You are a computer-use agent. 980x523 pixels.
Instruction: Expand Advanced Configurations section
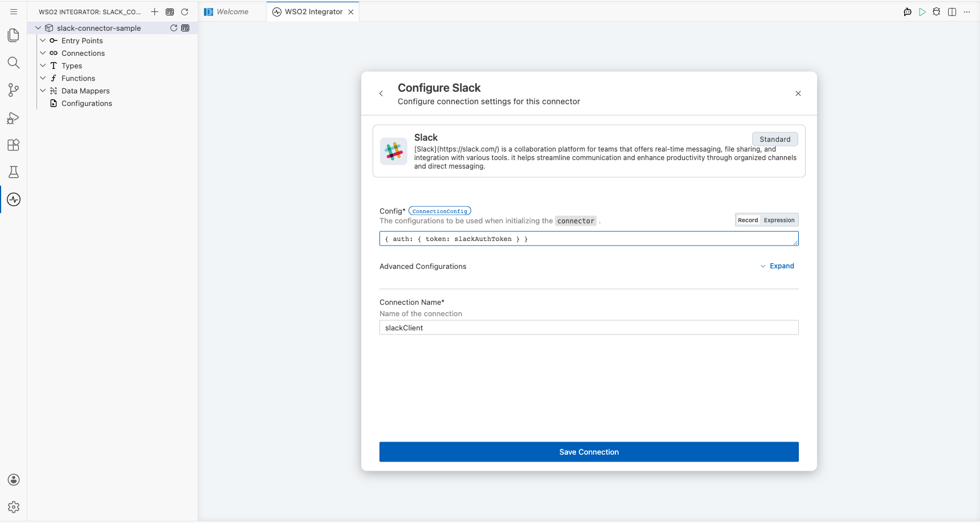coord(777,266)
